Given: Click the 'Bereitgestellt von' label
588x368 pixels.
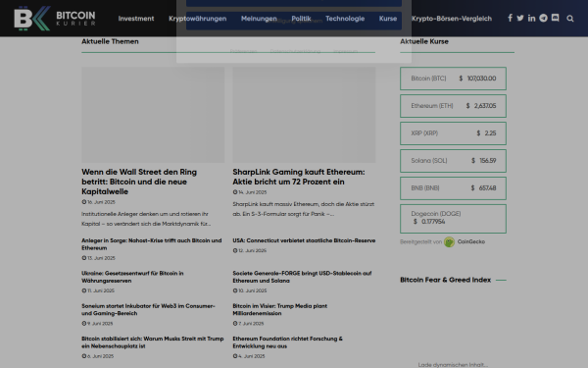Looking at the screenshot, I should click(x=420, y=241).
